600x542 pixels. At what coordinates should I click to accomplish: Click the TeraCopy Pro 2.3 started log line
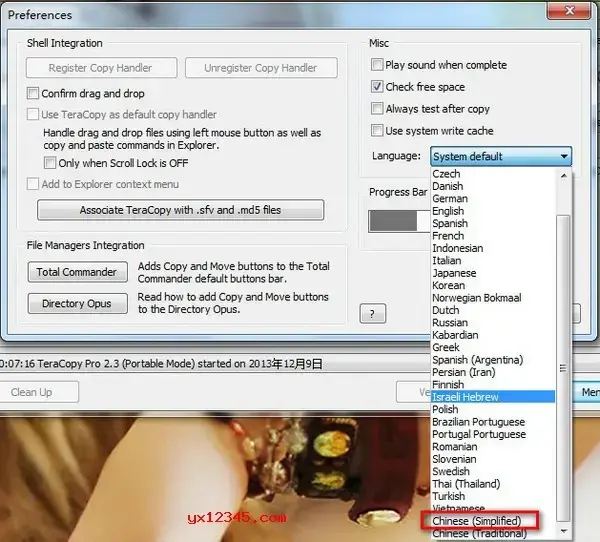(161, 364)
